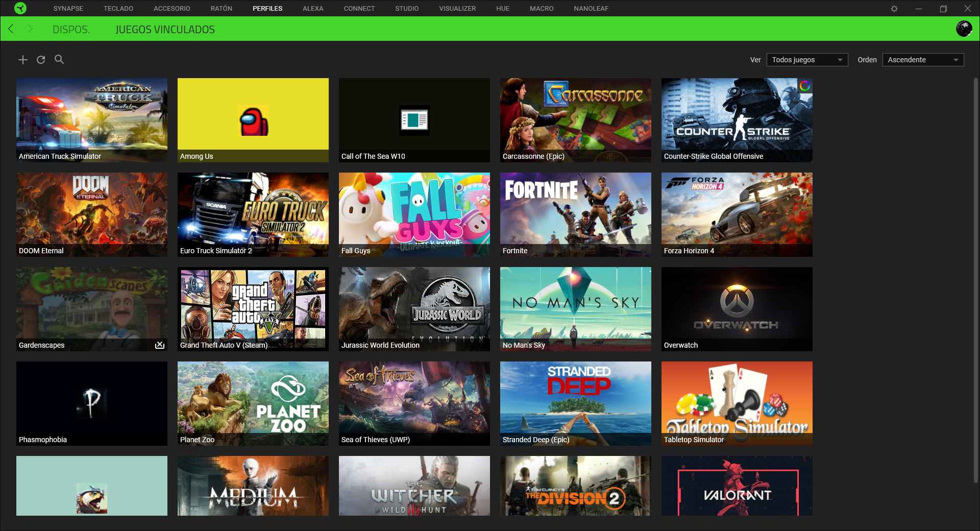Image resolution: width=980 pixels, height=531 pixels.
Task: Open the MACRO tab
Action: click(542, 9)
